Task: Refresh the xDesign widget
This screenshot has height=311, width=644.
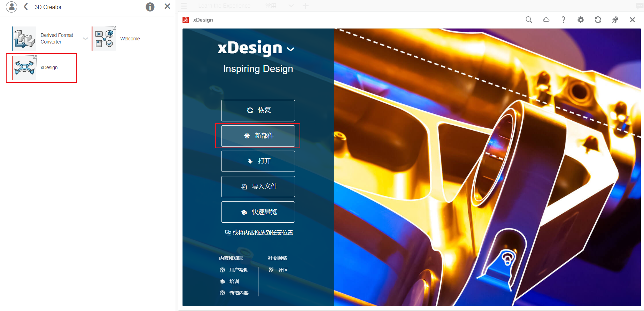Action: [x=598, y=20]
